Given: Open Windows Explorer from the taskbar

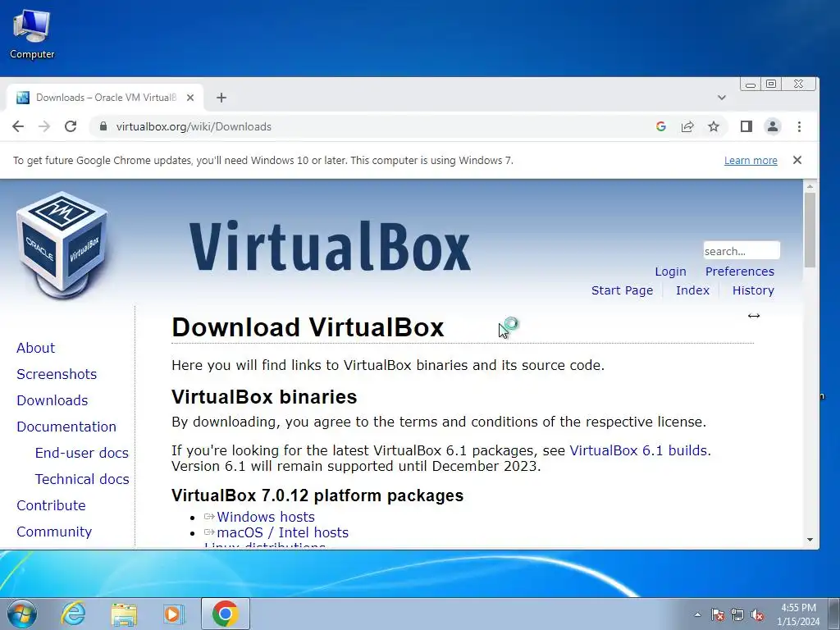Looking at the screenshot, I should click(x=124, y=614).
